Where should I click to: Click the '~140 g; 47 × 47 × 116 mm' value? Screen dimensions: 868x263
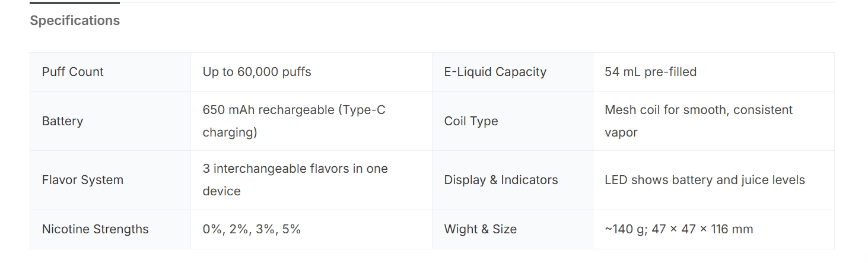click(x=679, y=229)
